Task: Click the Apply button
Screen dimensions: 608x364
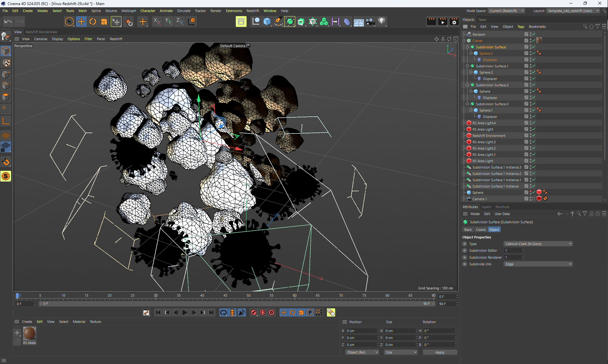Action: pyautogui.click(x=440, y=352)
